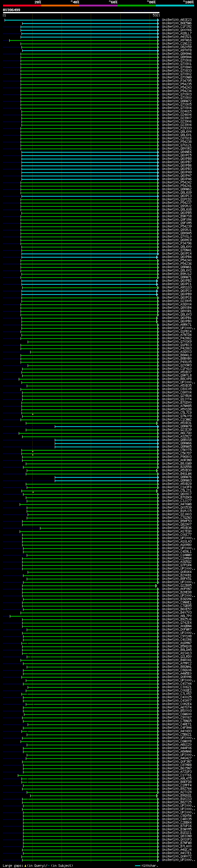Select hit label UniRef100_Q7X8A0
The image size is (197, 868).
click(x=177, y=67)
